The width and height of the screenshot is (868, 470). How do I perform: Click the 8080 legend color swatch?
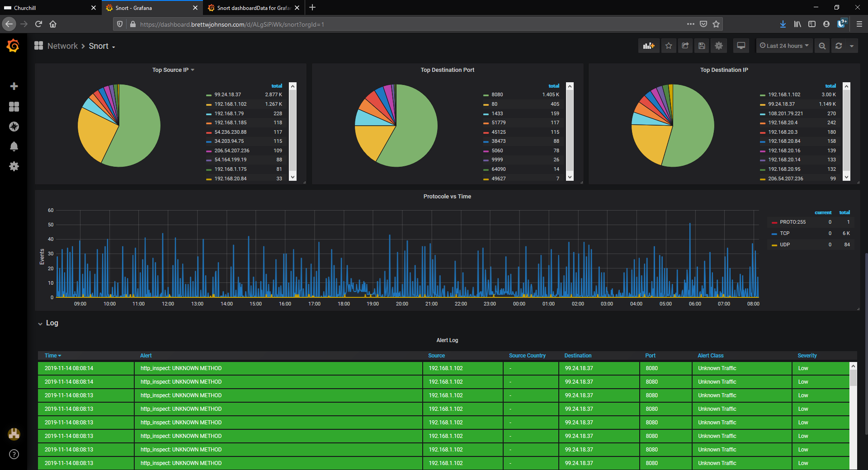486,95
